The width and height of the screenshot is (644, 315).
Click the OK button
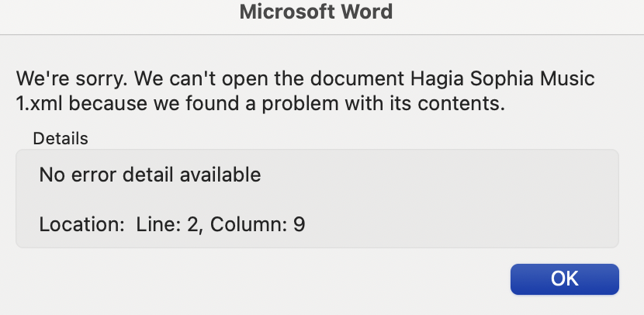tap(564, 279)
